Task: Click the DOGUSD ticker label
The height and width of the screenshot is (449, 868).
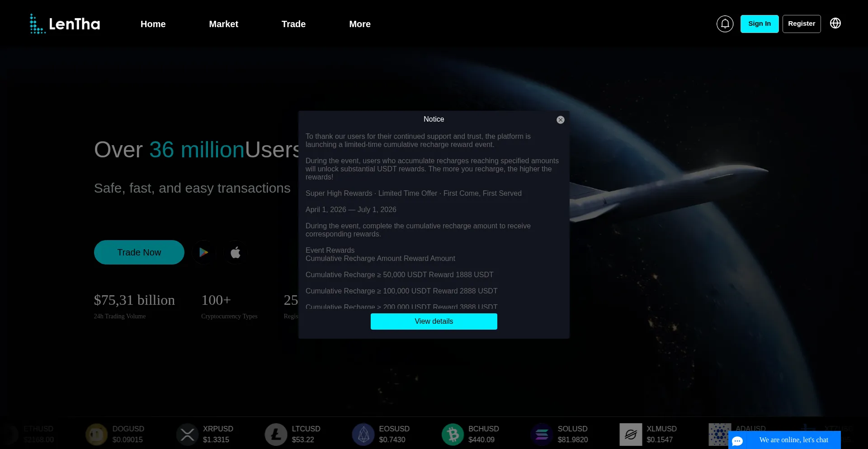Action: click(x=128, y=429)
